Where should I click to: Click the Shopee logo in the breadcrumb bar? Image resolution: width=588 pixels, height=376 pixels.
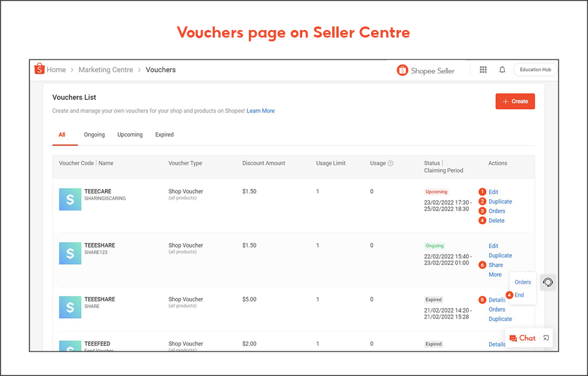tap(39, 69)
